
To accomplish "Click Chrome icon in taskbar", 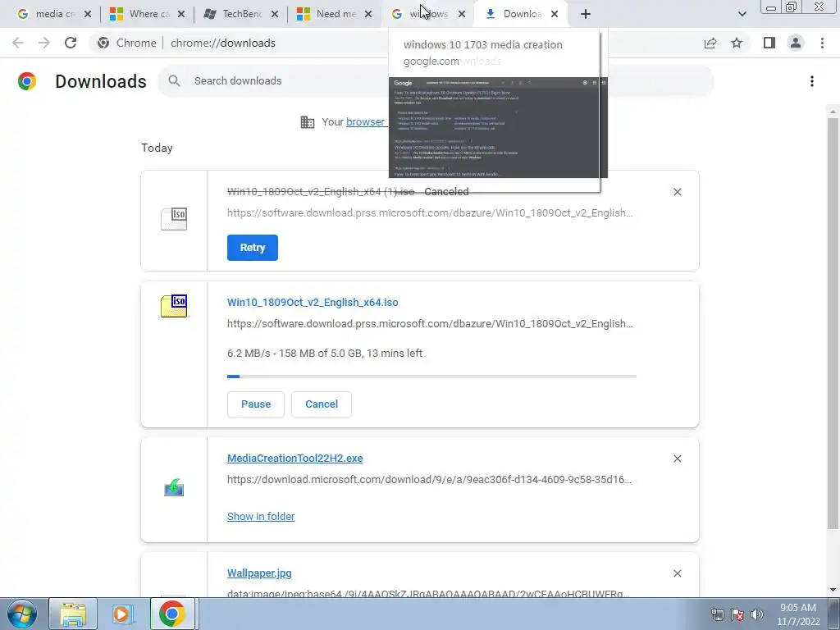I will point(171,614).
